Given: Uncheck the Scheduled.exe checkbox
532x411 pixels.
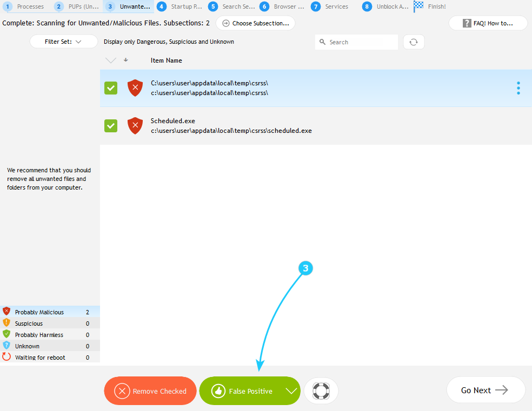Looking at the screenshot, I should [x=111, y=126].
